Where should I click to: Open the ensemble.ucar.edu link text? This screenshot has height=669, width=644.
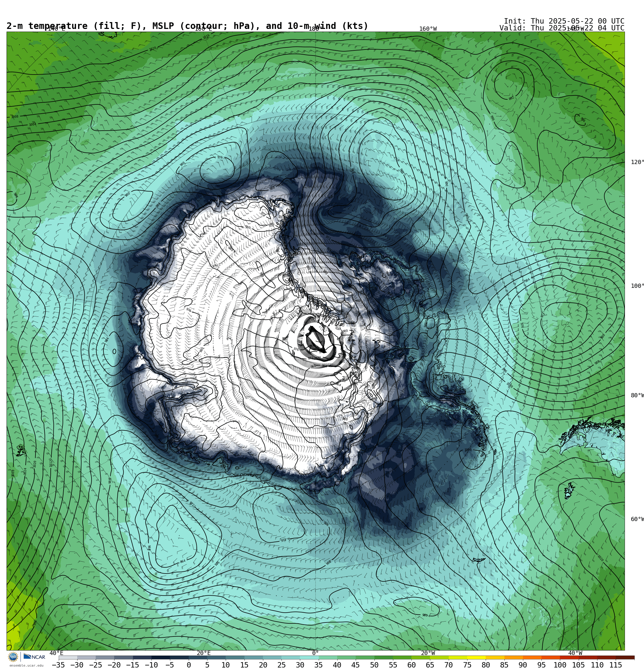(x=26, y=665)
